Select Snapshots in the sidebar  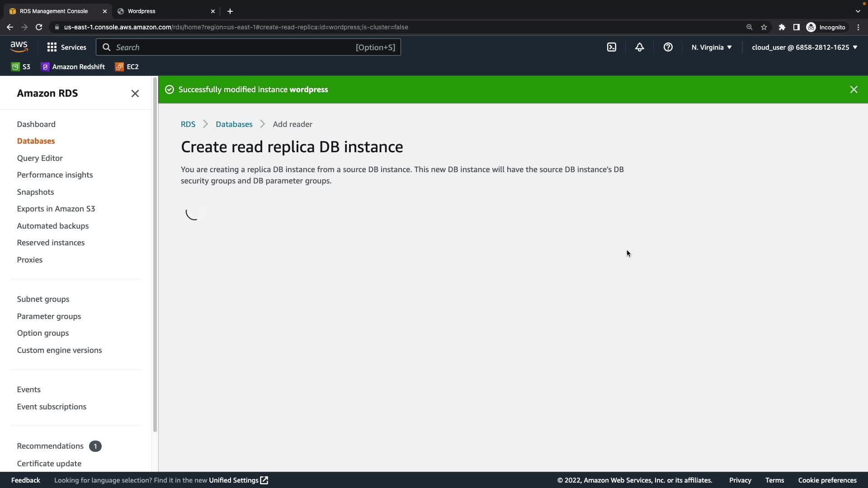point(35,192)
